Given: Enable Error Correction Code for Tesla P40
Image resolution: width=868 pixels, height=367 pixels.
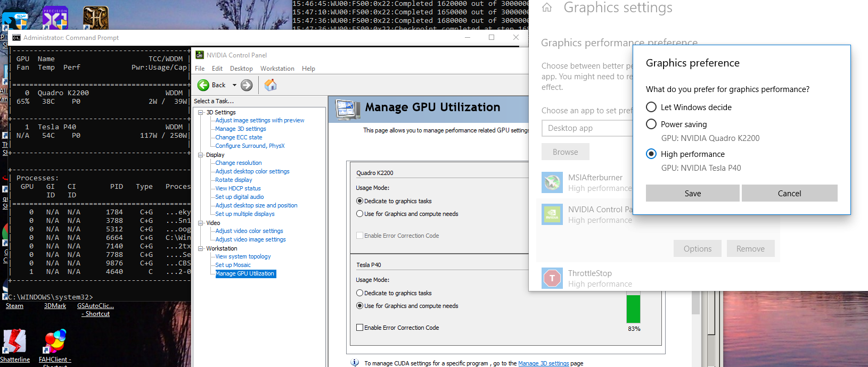Looking at the screenshot, I should (x=360, y=328).
